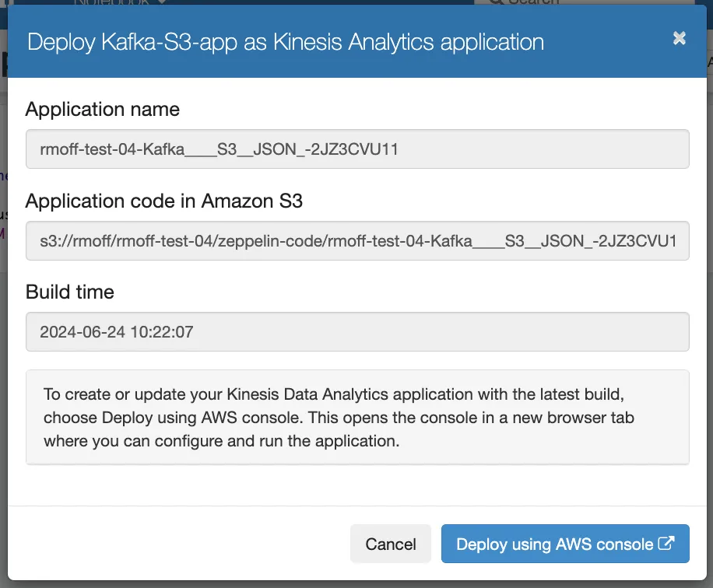The width and height of the screenshot is (713, 588).
Task: Cancel the deployment dialog
Action: (x=391, y=544)
